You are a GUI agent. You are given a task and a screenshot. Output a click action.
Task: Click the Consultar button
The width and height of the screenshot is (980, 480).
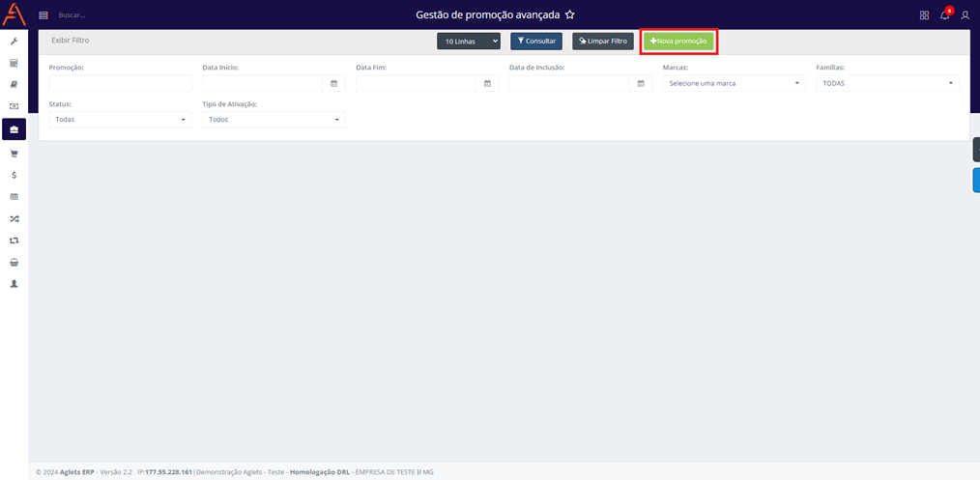536,42
